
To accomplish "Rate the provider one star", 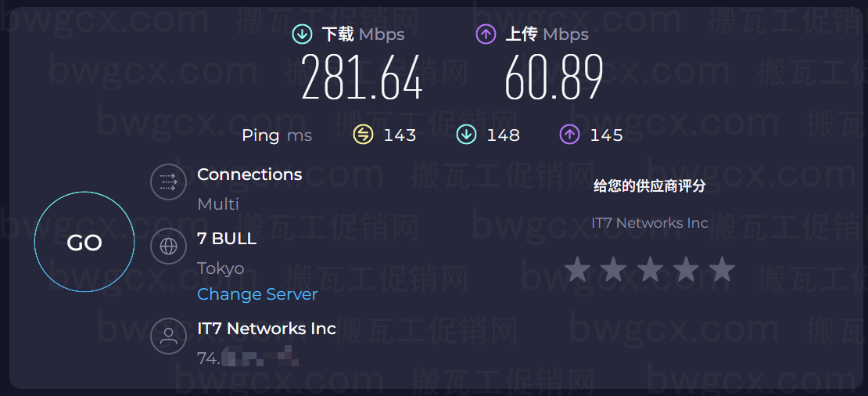I will (x=577, y=269).
